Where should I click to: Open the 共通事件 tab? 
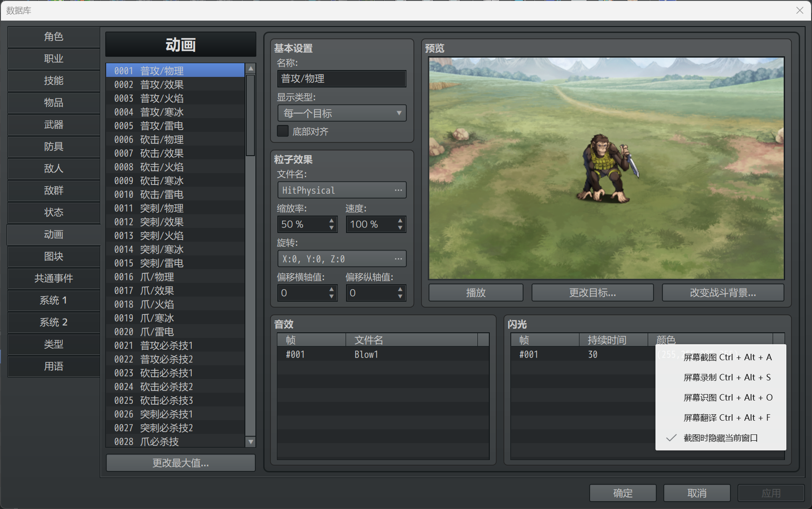54,278
